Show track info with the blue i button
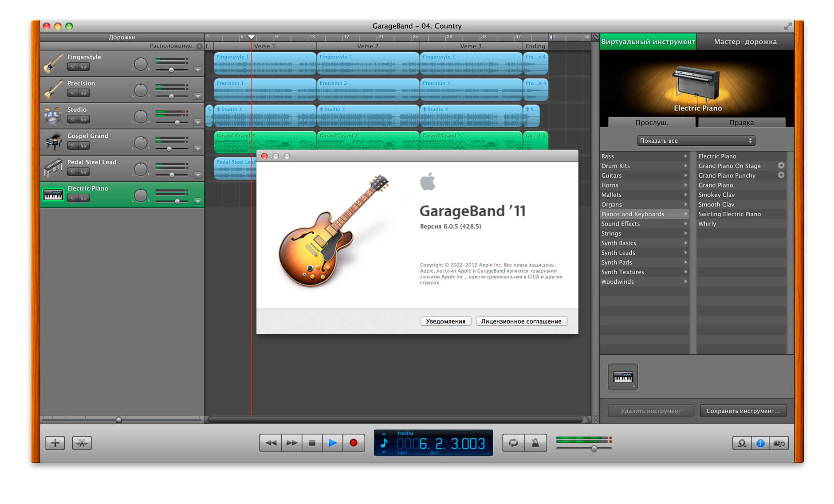 click(760, 443)
